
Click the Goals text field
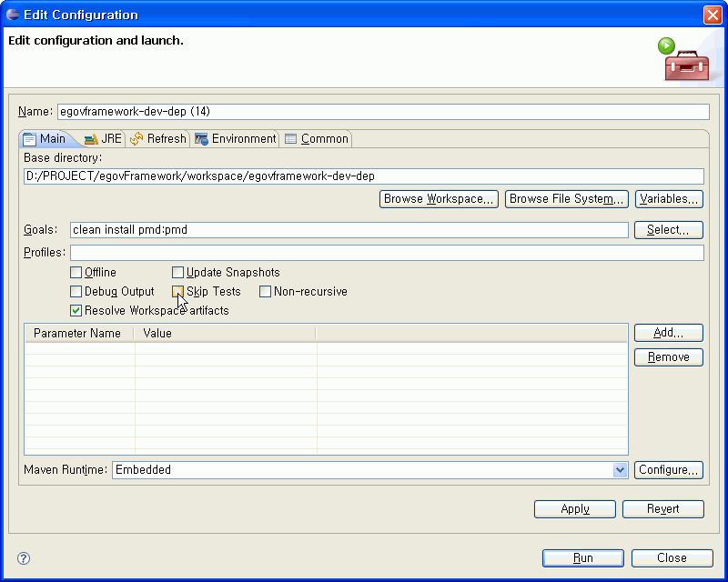[349, 230]
